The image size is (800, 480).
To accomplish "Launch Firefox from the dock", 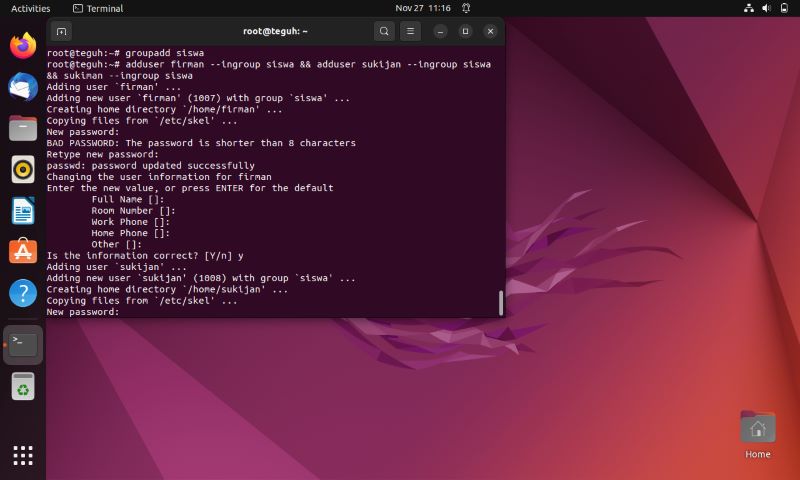I will (23, 45).
